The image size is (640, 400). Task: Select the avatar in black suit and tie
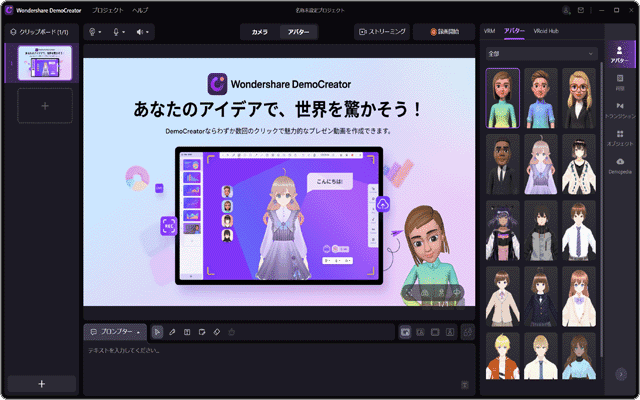tap(502, 164)
